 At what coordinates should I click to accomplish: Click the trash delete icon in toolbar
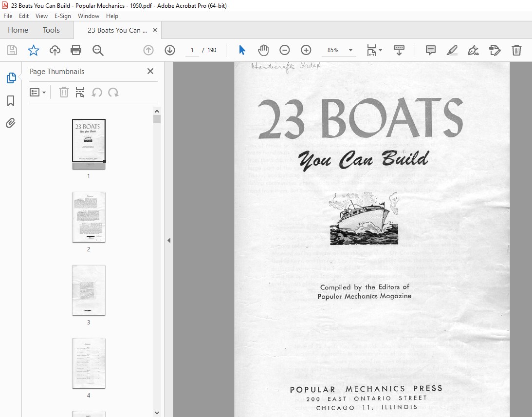pos(516,50)
